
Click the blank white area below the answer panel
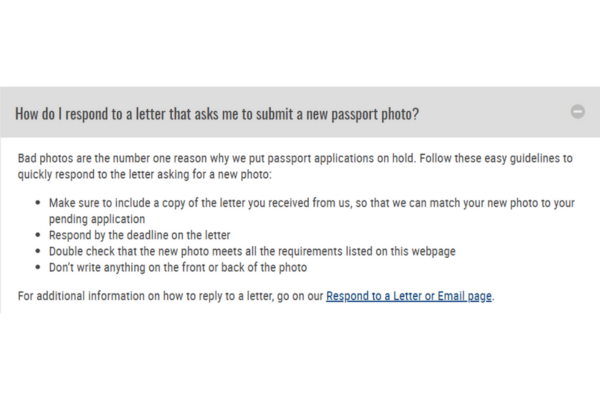300,356
